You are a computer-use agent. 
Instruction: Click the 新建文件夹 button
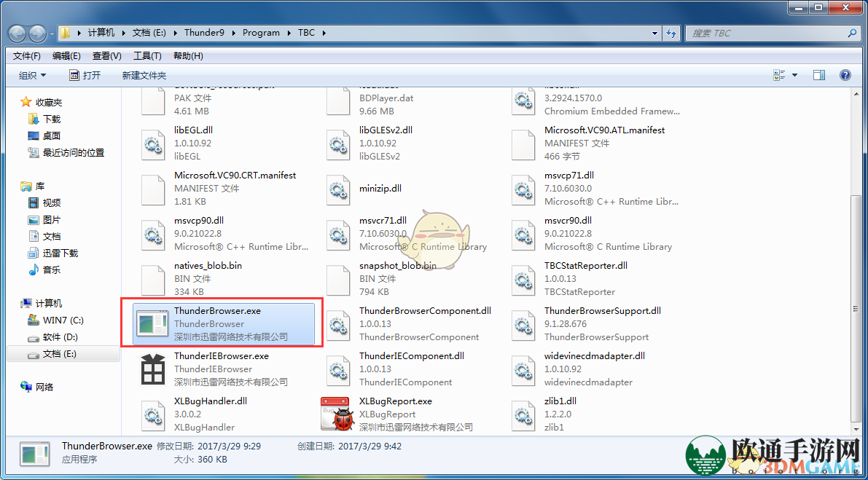(144, 75)
